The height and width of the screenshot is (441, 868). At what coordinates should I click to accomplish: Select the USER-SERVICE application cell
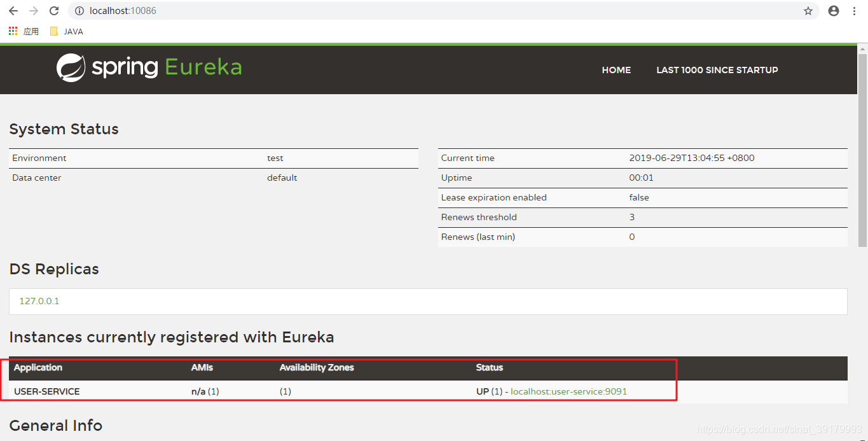coord(47,391)
